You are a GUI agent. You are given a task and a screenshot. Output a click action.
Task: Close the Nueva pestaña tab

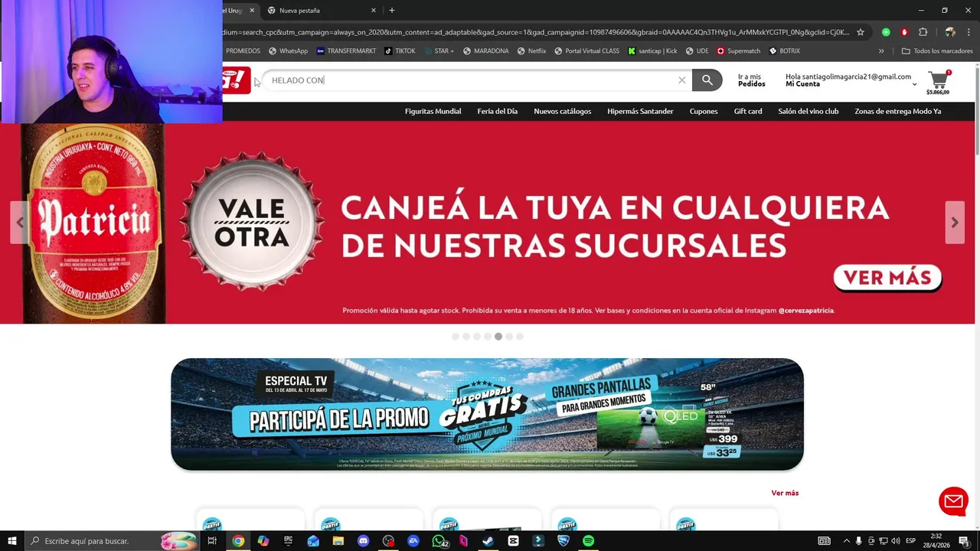(x=374, y=11)
